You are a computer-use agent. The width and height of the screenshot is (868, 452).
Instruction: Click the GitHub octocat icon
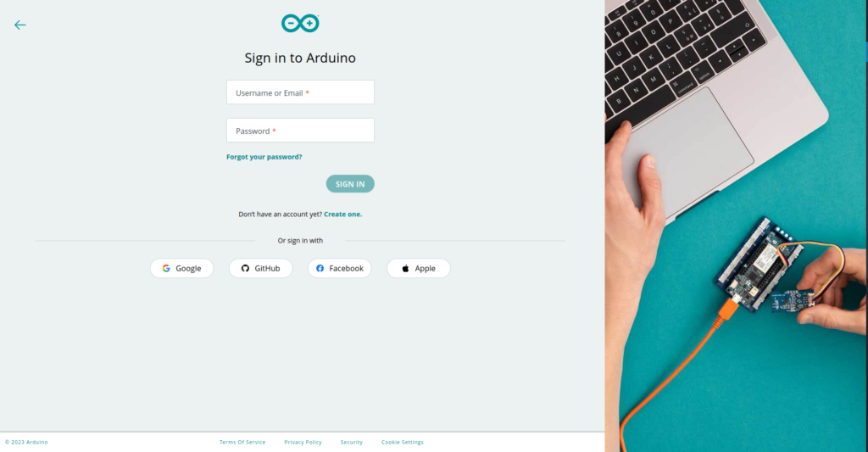click(245, 268)
